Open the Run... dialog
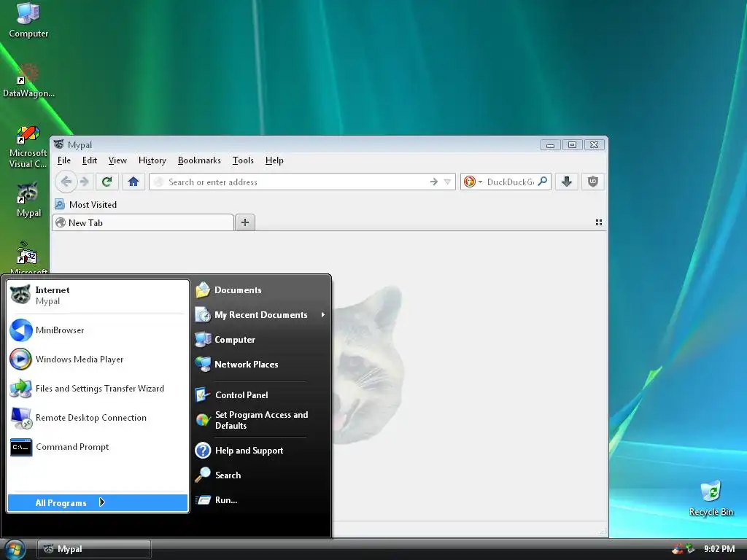 point(261,500)
